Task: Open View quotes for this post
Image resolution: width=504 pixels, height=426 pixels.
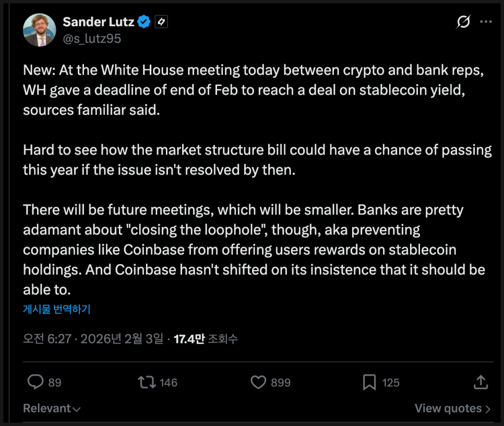Action: 452,408
